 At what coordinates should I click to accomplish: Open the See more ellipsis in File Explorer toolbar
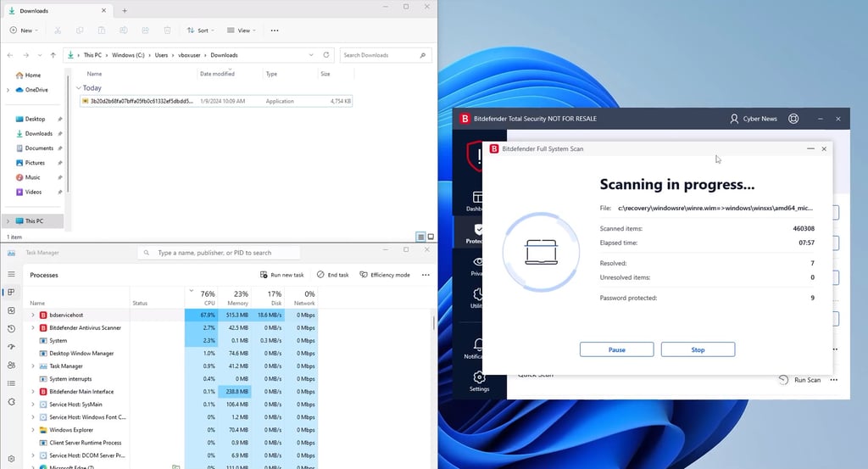point(275,31)
